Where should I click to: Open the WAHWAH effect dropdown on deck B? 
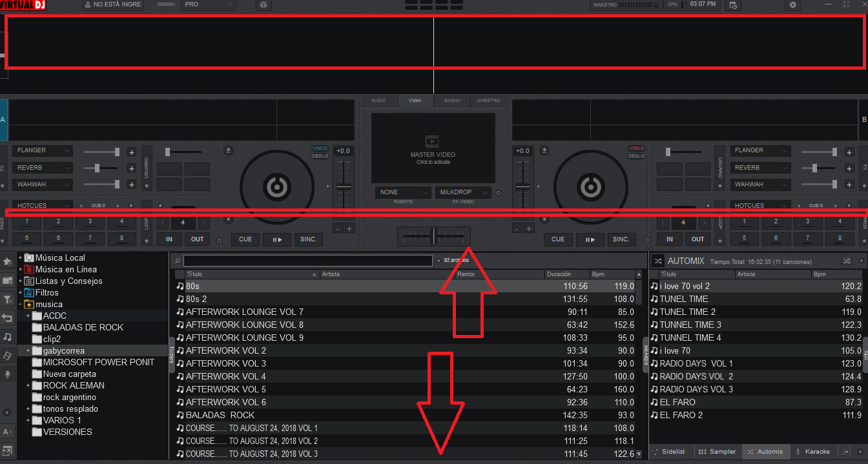(761, 185)
